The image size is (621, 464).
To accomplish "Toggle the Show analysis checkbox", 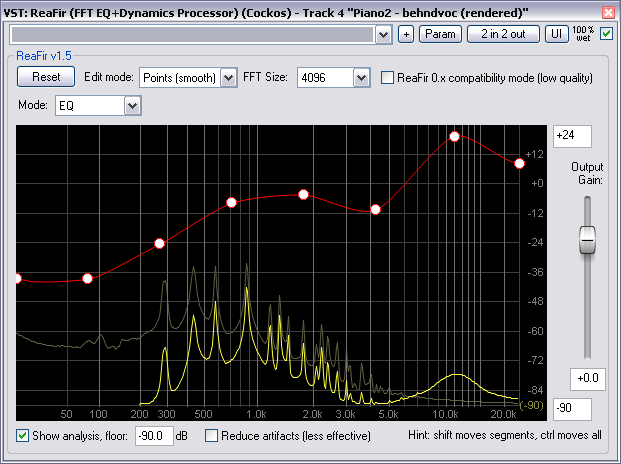I will click(23, 436).
